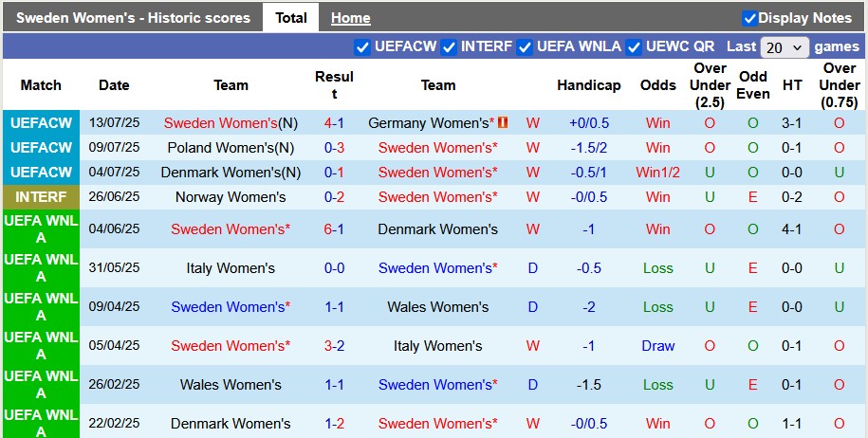Open the Norway Women's team link
868x438 pixels.
pos(231,197)
